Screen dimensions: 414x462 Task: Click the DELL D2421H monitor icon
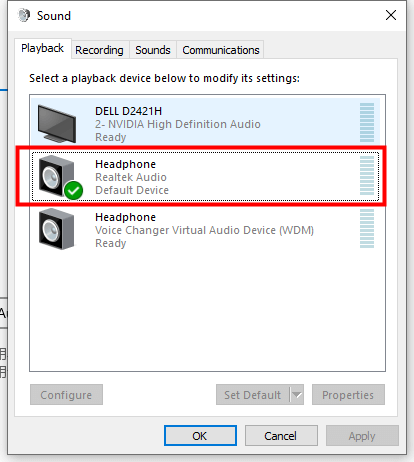(x=57, y=124)
